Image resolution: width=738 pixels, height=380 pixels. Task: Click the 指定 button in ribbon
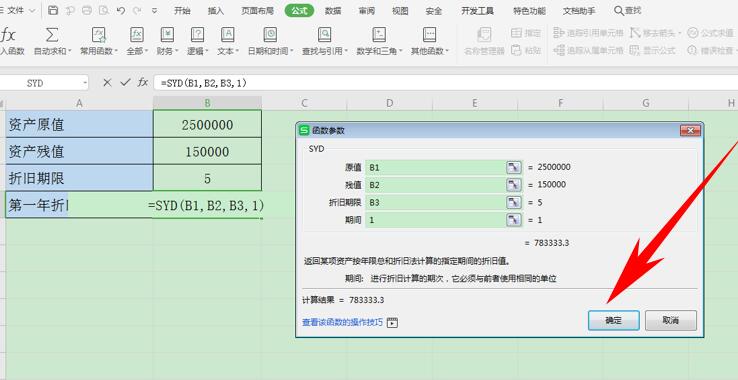(526, 32)
